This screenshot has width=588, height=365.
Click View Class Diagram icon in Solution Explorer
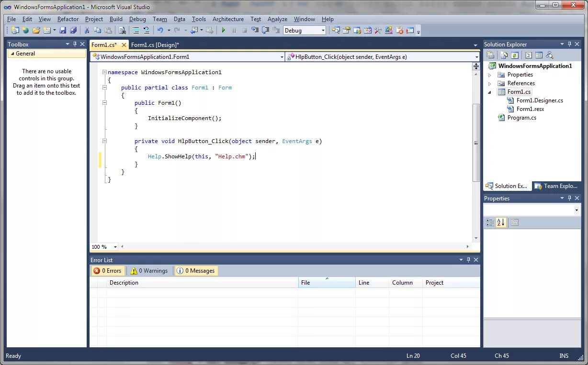tap(550, 55)
